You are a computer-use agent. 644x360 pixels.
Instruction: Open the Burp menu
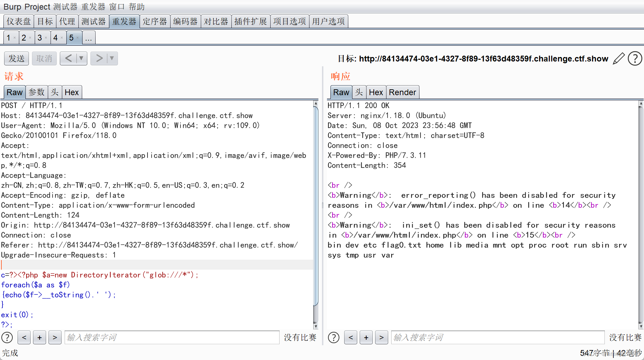(12, 7)
